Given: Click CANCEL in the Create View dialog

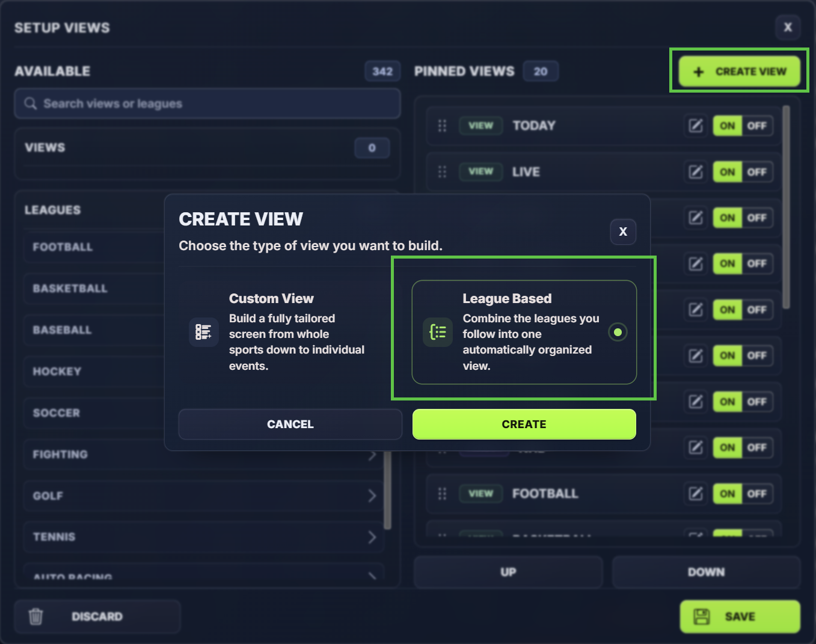Looking at the screenshot, I should coord(290,425).
